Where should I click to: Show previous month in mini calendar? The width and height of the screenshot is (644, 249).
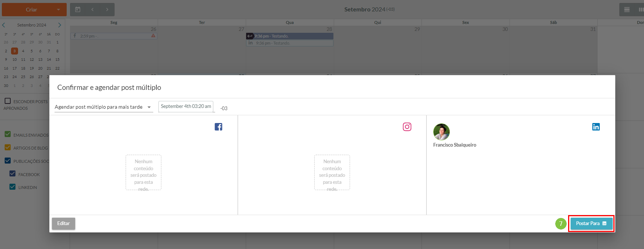(4, 25)
